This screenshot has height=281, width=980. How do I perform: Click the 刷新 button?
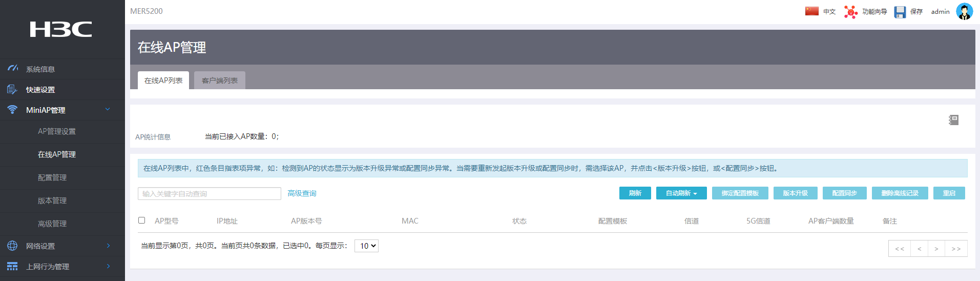pos(635,193)
